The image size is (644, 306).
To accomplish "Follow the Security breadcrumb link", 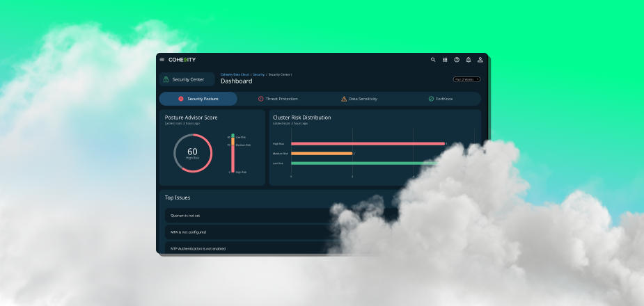I will tap(259, 74).
